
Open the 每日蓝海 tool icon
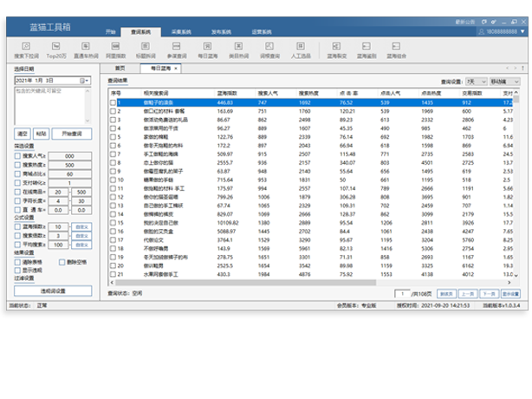206,46
